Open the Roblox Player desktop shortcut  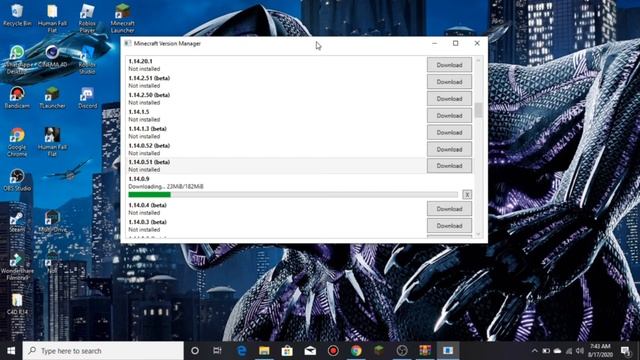tap(87, 18)
